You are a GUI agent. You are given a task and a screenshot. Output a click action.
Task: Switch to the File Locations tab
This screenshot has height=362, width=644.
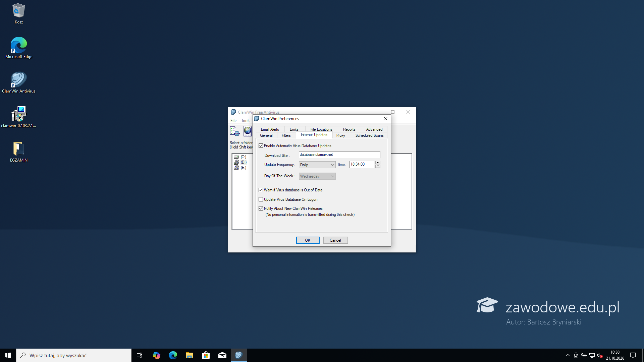(x=321, y=129)
